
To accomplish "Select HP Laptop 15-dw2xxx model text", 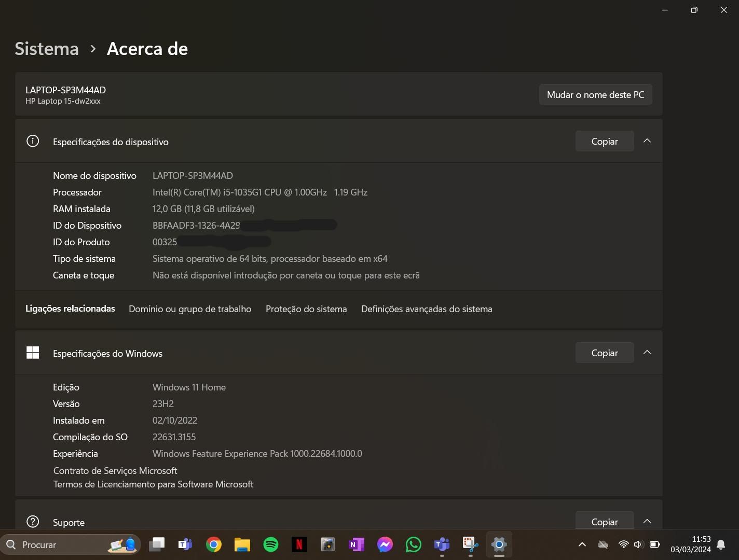I will point(63,101).
